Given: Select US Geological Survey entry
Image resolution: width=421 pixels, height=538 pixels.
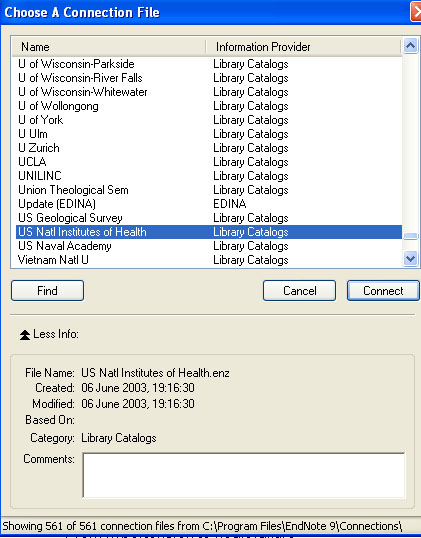Looking at the screenshot, I should click(x=209, y=218).
